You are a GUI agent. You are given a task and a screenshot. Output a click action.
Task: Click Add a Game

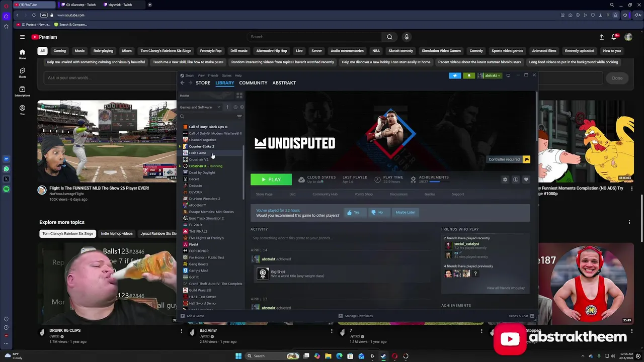[x=192, y=316]
